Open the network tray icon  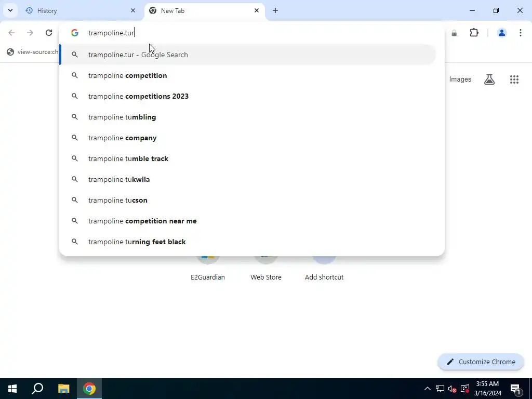[440, 389]
